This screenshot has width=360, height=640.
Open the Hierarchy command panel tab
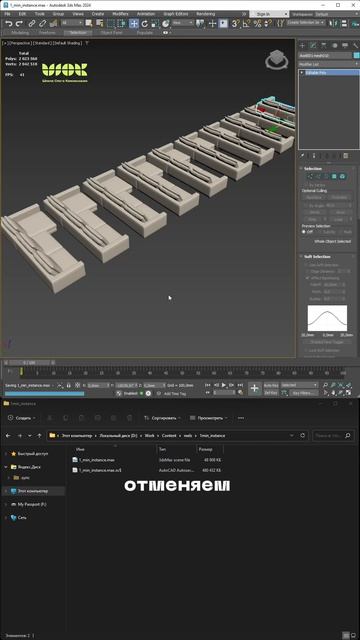point(324,45)
